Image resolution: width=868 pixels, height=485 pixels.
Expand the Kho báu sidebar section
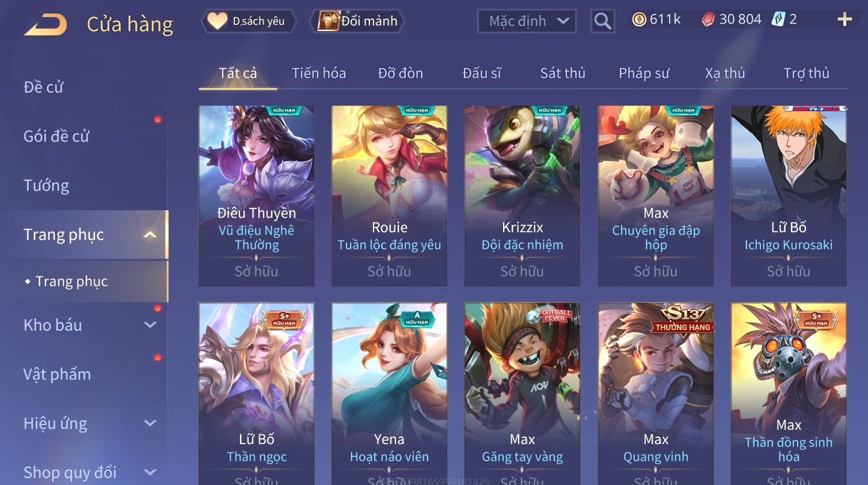coord(150,325)
